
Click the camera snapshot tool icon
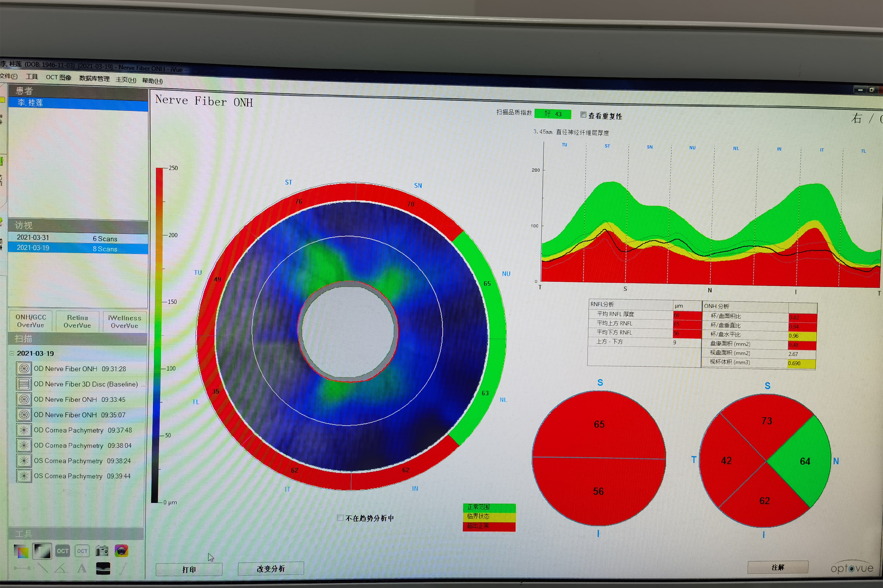coord(102,551)
